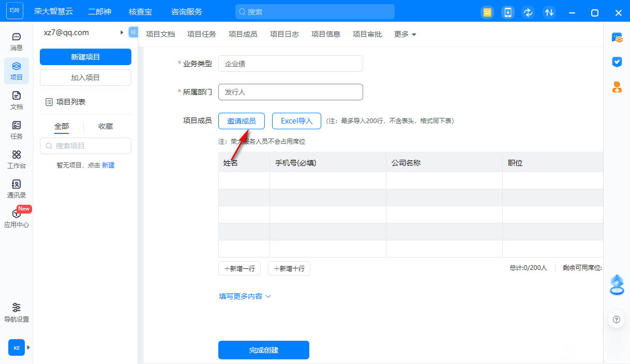
Task: Open the 应用中心 app center icon
Action: (x=17, y=218)
